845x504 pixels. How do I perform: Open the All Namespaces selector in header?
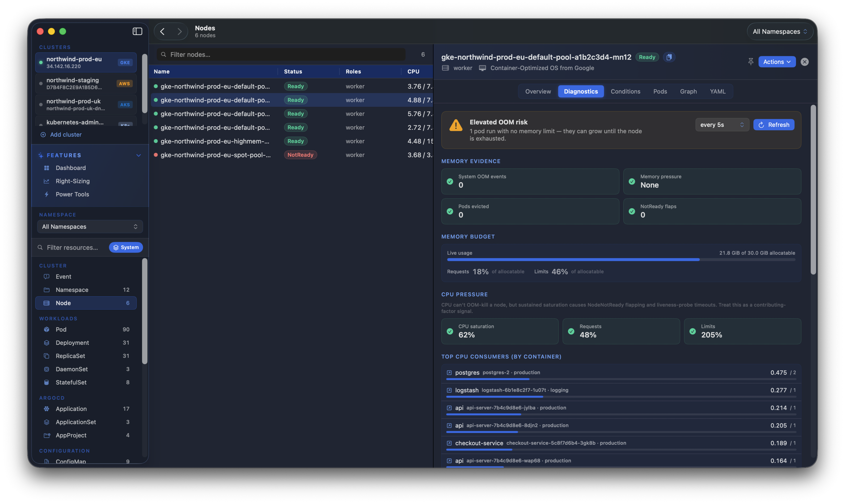click(x=780, y=32)
